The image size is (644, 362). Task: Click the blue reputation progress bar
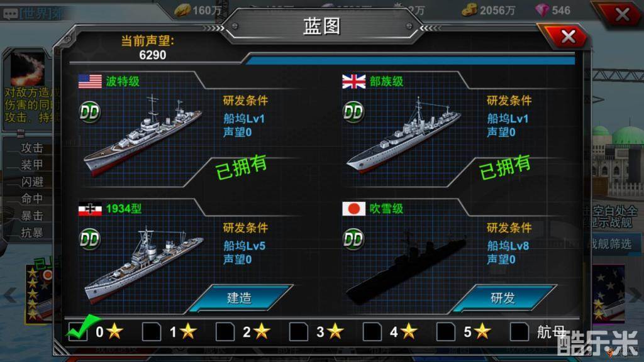coord(411,61)
